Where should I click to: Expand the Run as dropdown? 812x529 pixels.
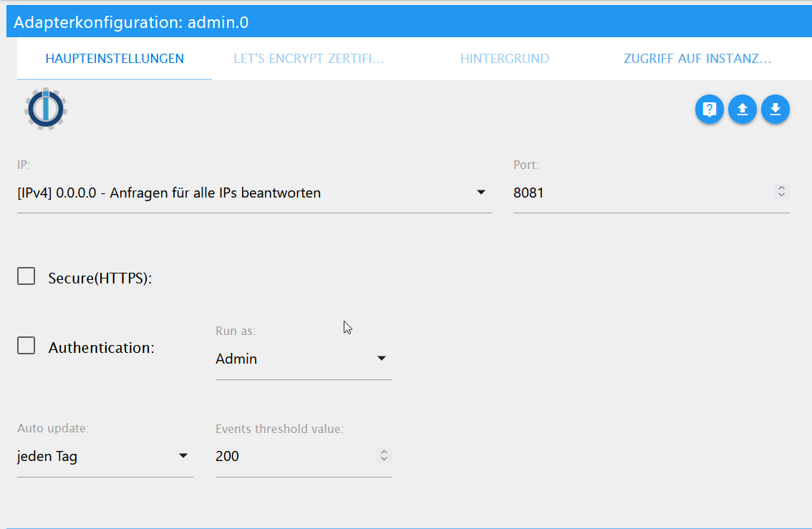pos(303,359)
